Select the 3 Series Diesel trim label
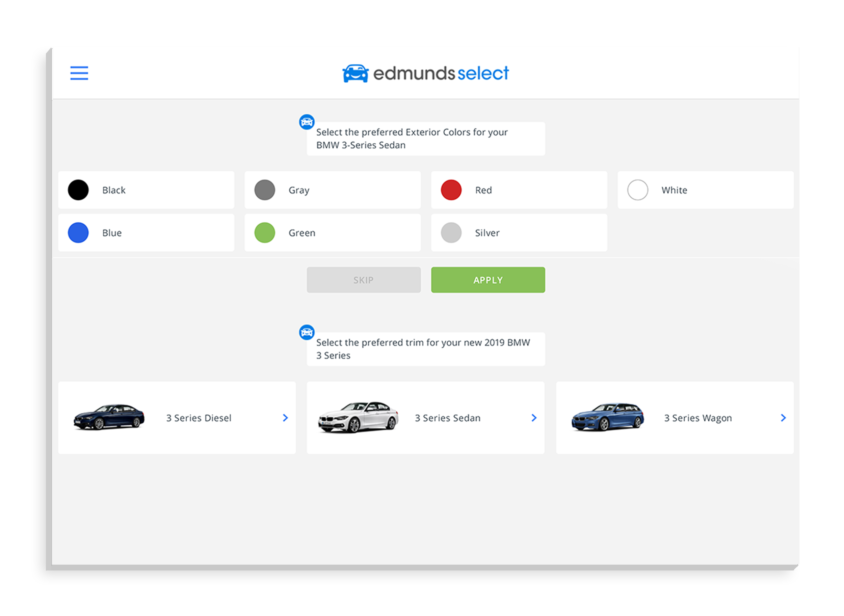 (x=199, y=418)
